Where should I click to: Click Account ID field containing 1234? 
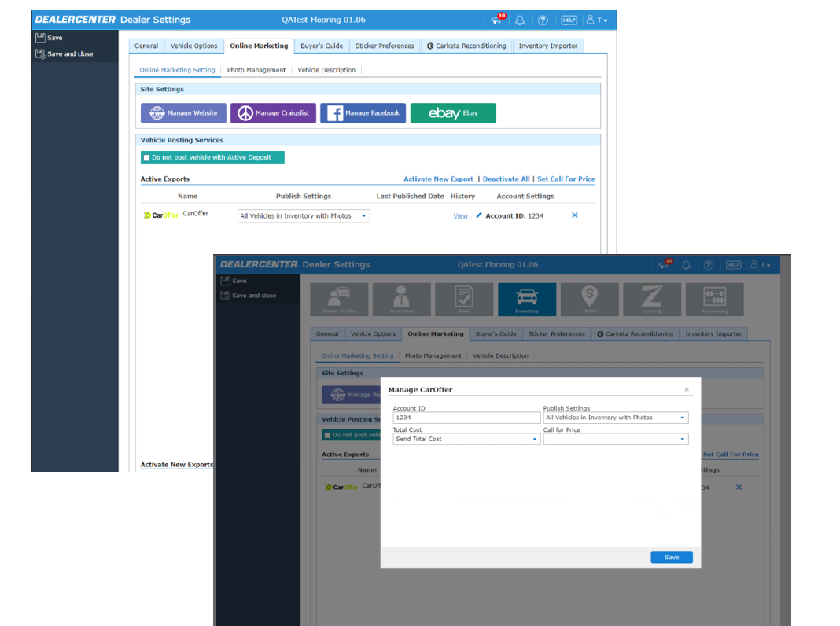coord(466,418)
